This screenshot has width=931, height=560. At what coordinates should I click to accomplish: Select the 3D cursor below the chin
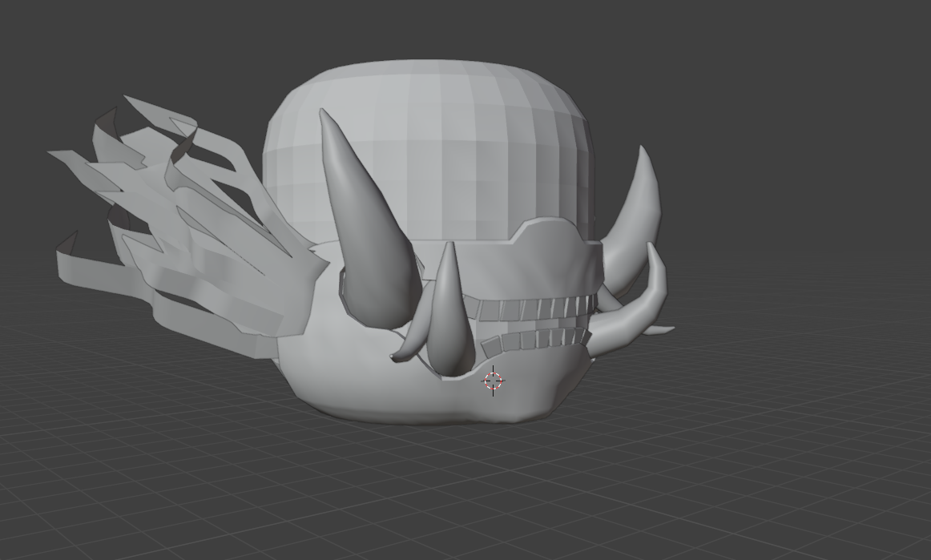tap(494, 381)
